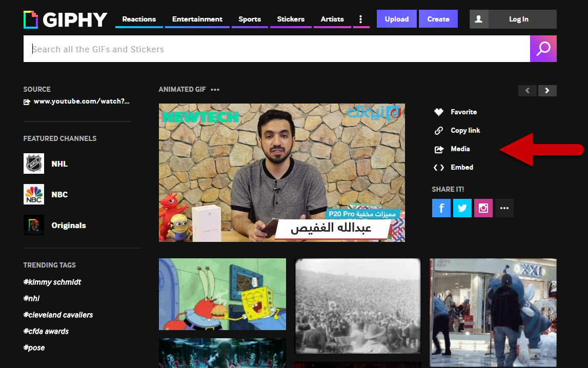Click the magnifying glass search button
588x368 pixels.
coord(543,49)
